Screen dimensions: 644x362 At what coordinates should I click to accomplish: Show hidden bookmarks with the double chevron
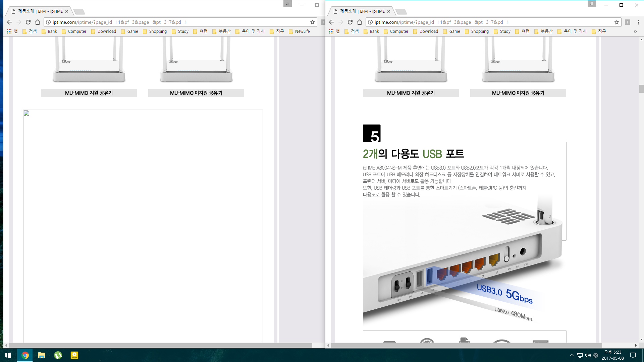635,31
